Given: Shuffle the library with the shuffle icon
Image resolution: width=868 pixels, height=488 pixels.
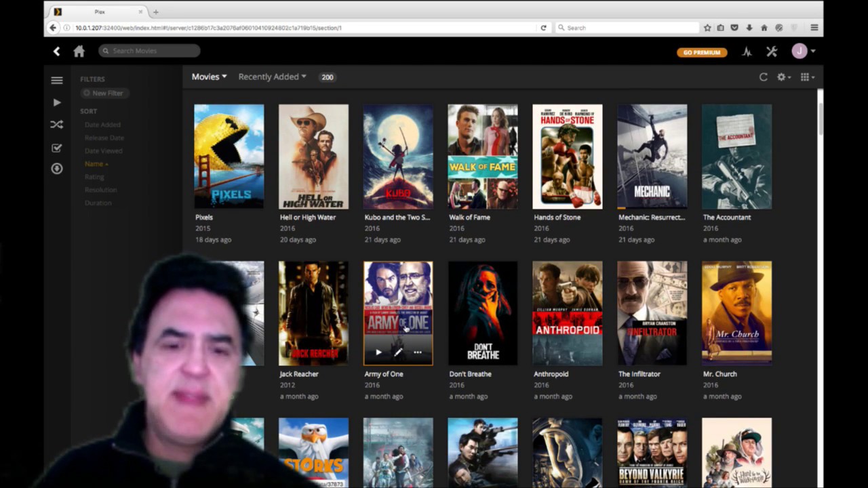Looking at the screenshot, I should (x=57, y=125).
